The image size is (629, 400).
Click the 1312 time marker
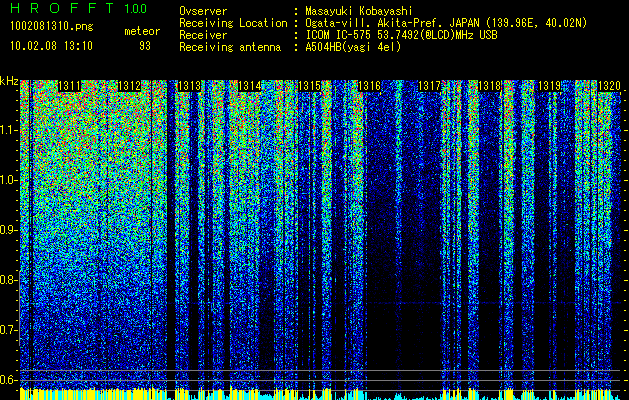(129, 86)
